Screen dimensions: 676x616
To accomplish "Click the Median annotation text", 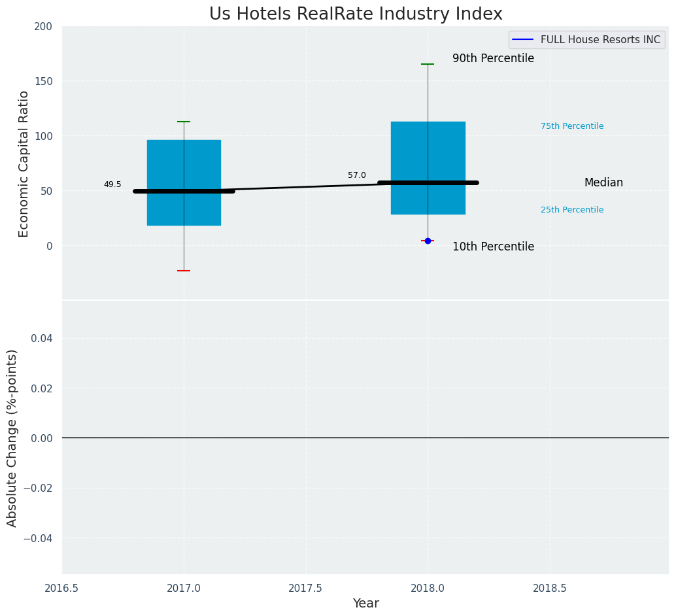I will click(603, 182).
